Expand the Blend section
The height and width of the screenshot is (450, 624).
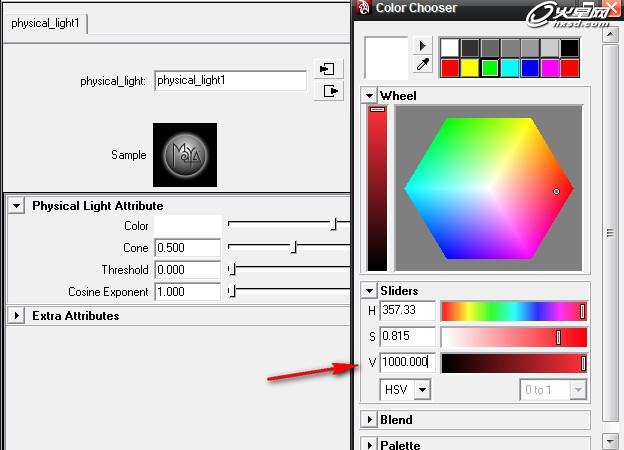(370, 420)
